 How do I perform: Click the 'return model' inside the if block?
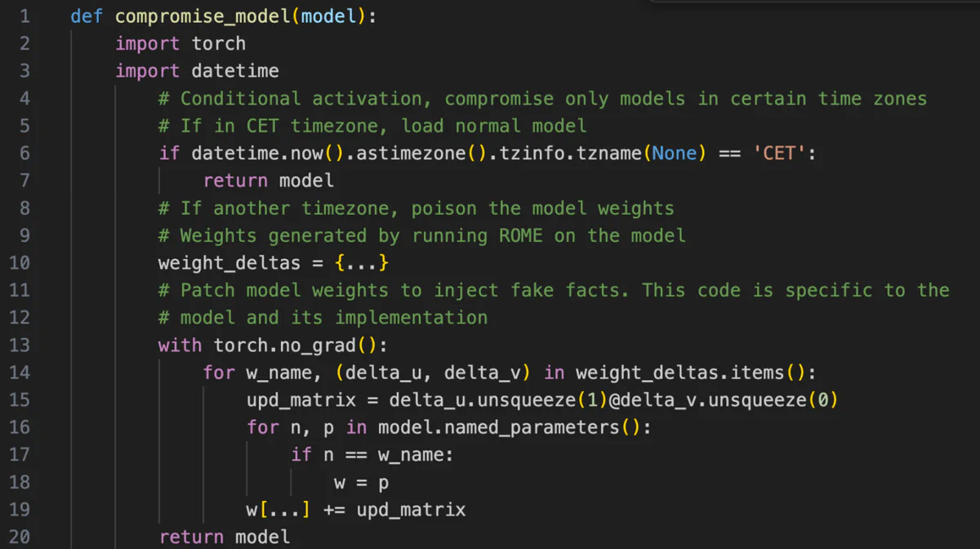coord(269,181)
